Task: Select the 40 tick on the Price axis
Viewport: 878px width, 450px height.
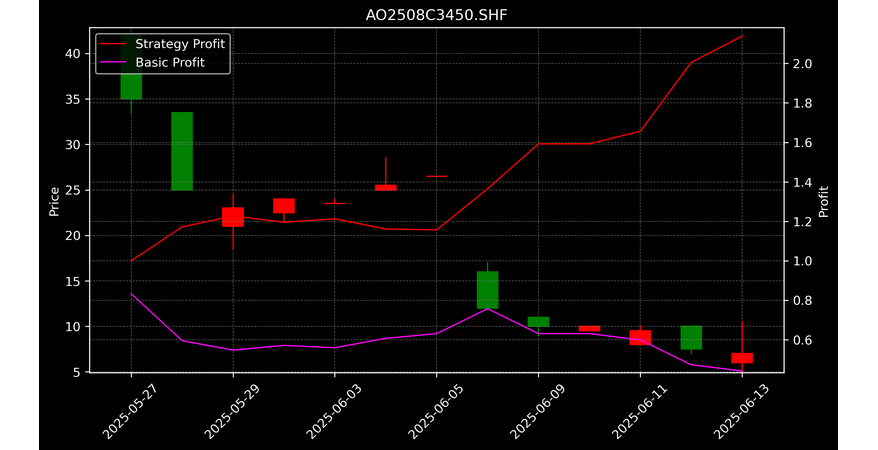Action: point(73,54)
